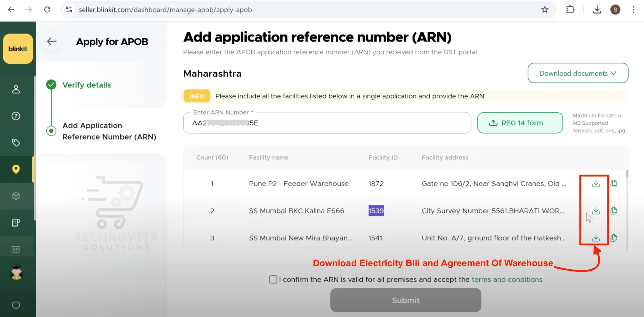
Task: Select the pricing tag icon in sidebar
Action: (16, 143)
